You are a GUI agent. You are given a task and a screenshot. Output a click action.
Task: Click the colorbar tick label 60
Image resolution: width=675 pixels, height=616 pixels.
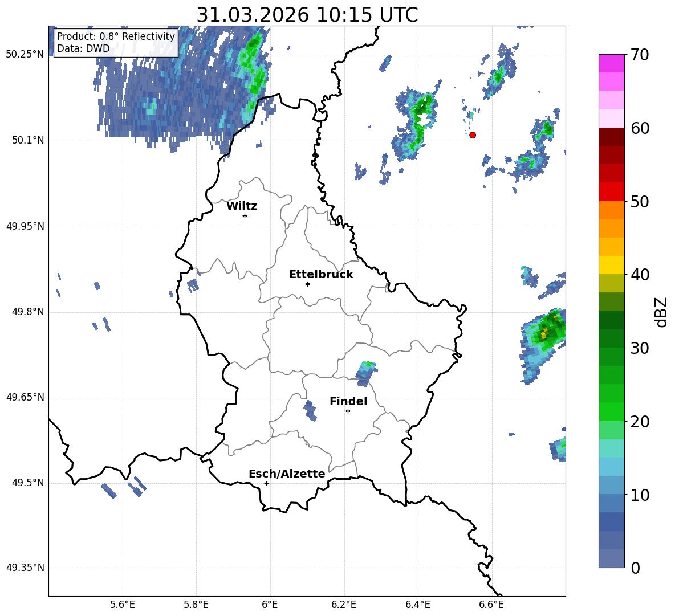[x=640, y=128]
